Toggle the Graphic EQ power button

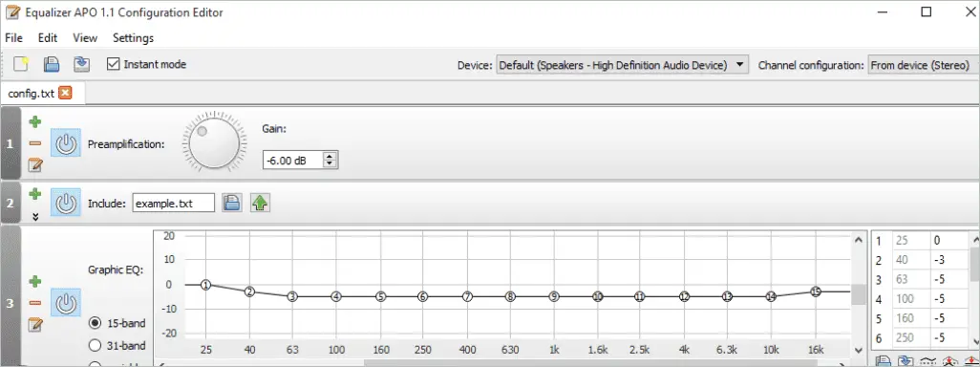[x=66, y=304]
